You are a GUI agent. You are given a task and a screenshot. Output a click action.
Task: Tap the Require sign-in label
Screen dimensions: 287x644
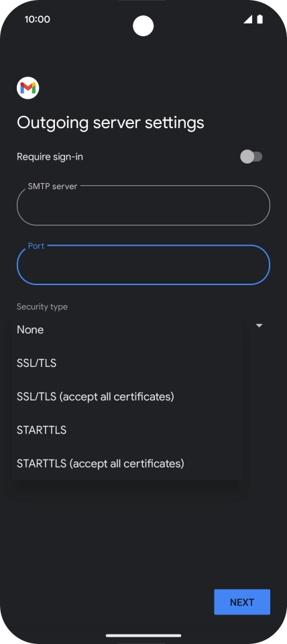(x=50, y=156)
